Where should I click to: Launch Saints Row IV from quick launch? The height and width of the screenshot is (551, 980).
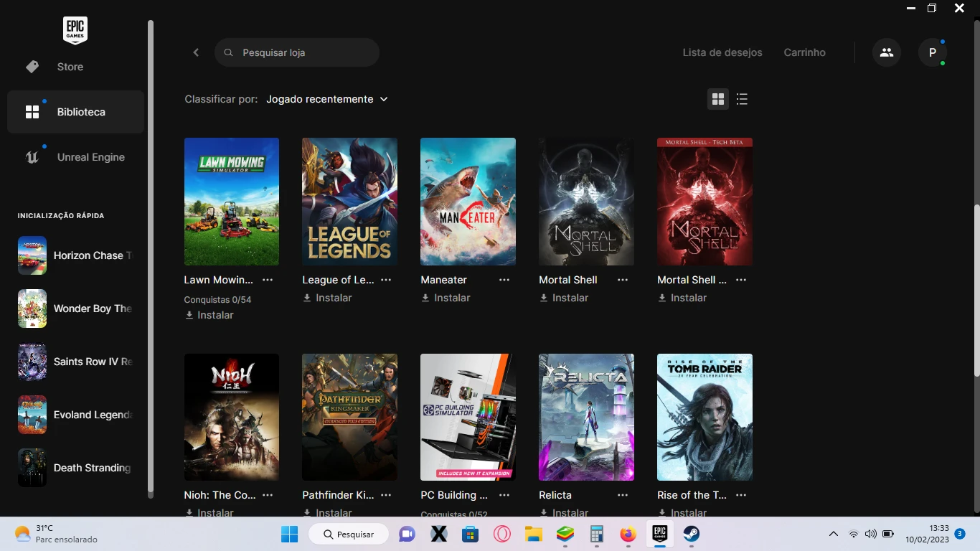click(75, 362)
